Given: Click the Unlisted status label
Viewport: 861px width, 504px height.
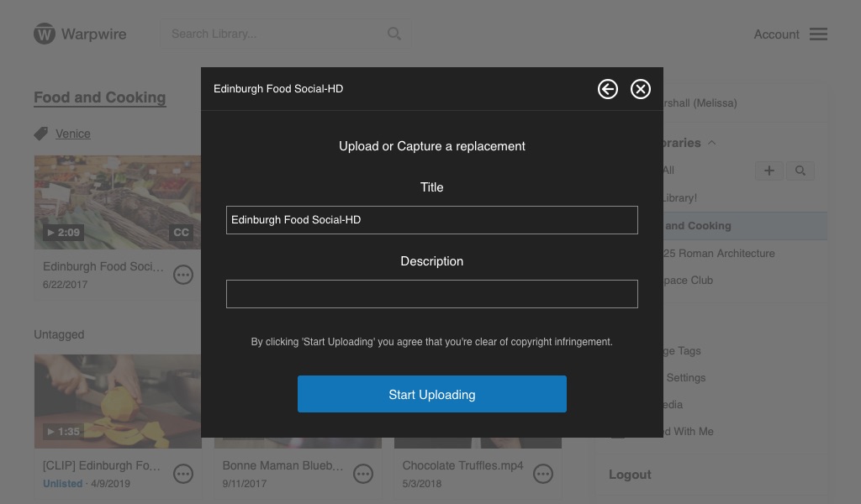Looking at the screenshot, I should click(62, 484).
